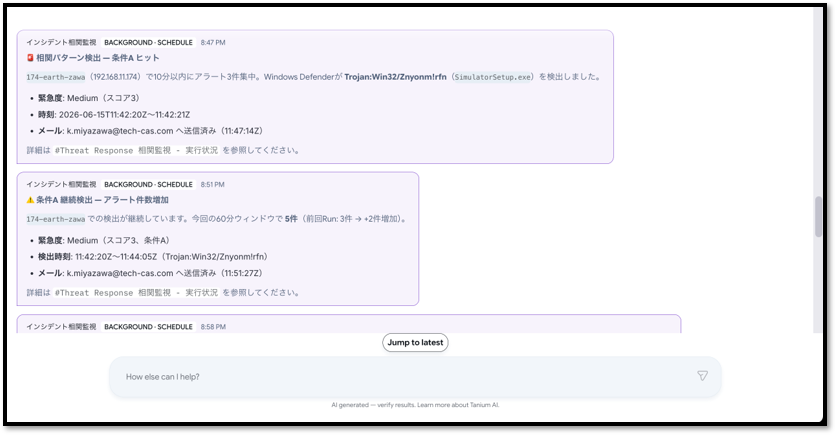836x435 pixels.
Task: Click the warning triangle icon in 8:51 PM message
Action: [30, 200]
